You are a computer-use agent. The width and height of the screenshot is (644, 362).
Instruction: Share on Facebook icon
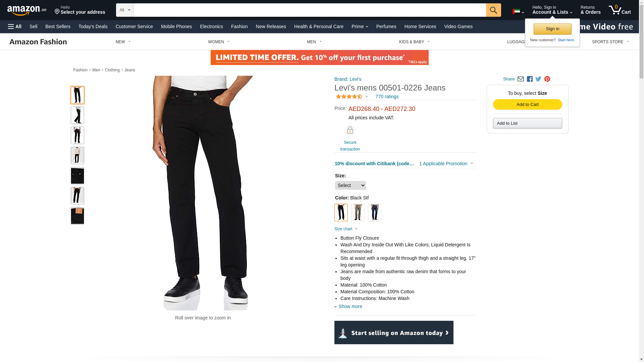[x=530, y=79]
